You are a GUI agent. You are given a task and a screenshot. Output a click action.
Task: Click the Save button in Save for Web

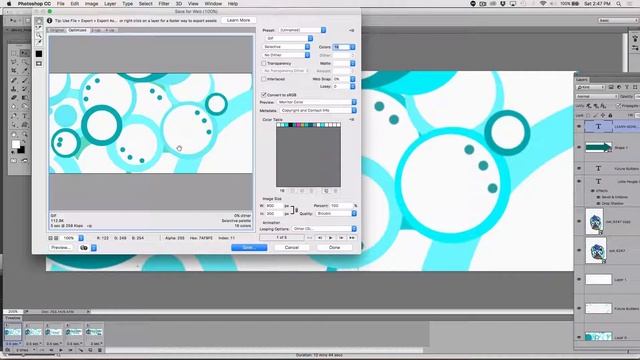tap(249, 248)
